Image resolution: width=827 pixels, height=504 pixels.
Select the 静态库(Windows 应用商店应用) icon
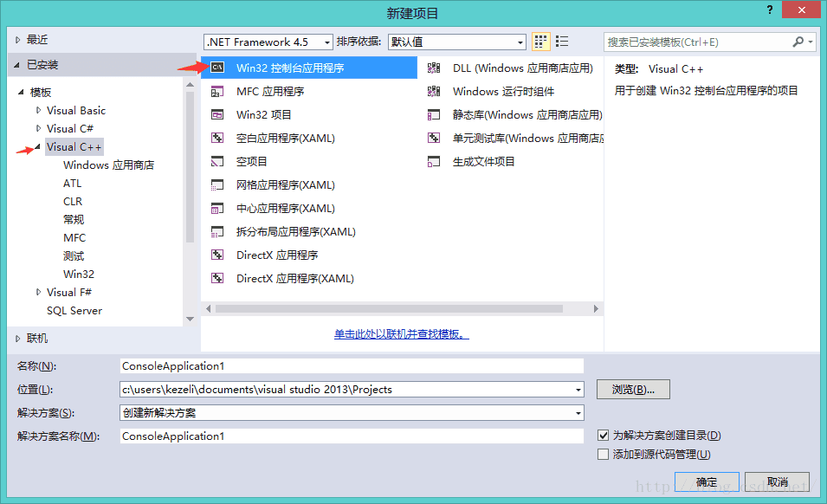pyautogui.click(x=434, y=115)
